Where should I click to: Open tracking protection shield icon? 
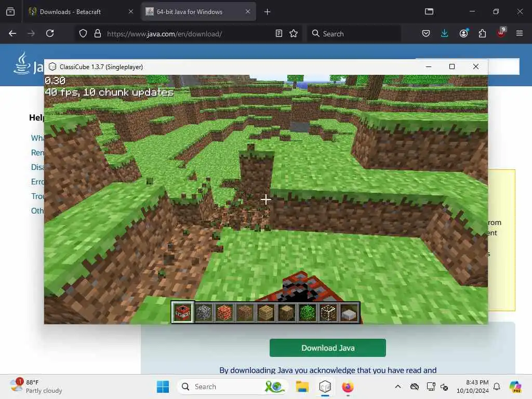click(83, 33)
